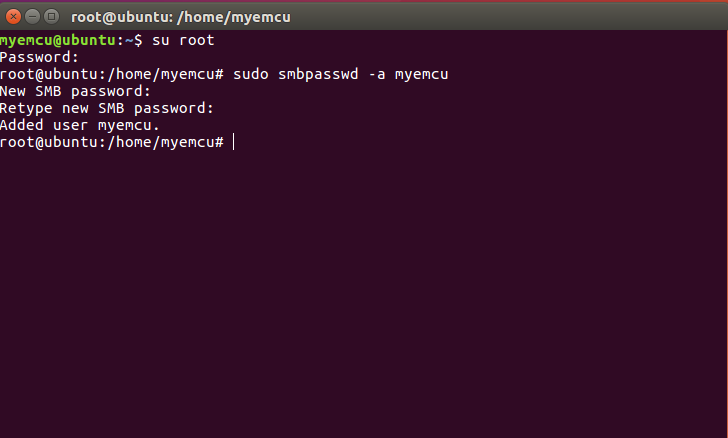Close the terminal with the red X button
The height and width of the screenshot is (438, 728).
[13, 17]
